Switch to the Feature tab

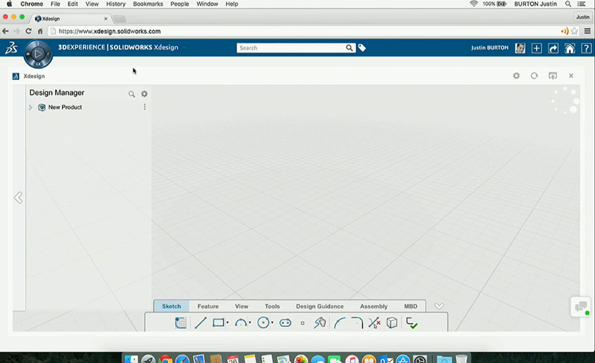(208, 306)
